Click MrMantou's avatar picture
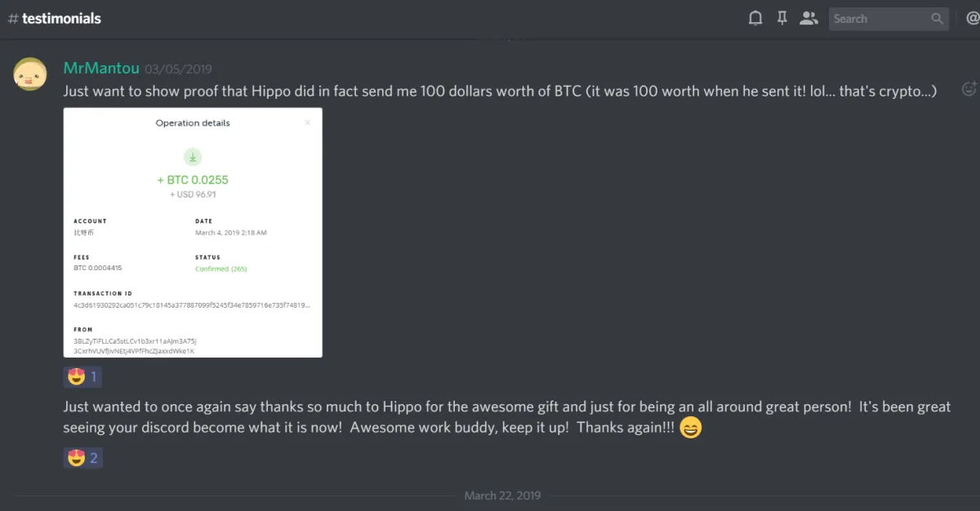Image resolution: width=980 pixels, height=511 pixels. point(30,74)
